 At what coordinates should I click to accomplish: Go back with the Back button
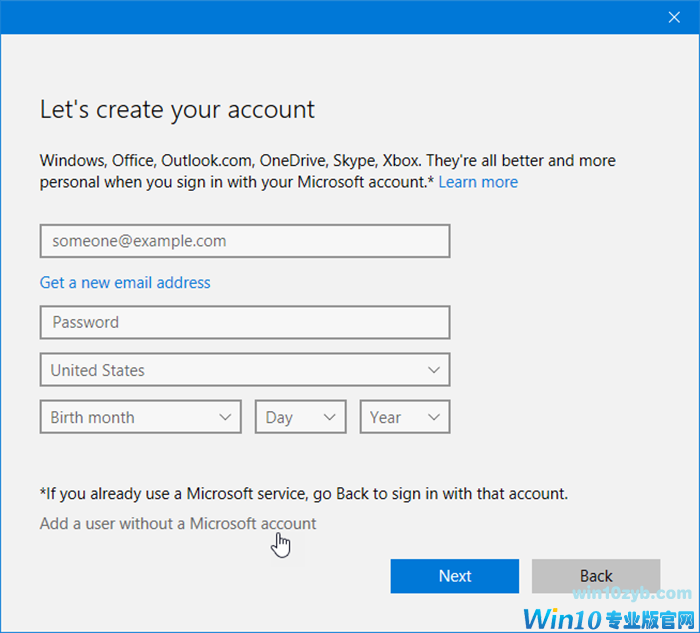(596, 576)
